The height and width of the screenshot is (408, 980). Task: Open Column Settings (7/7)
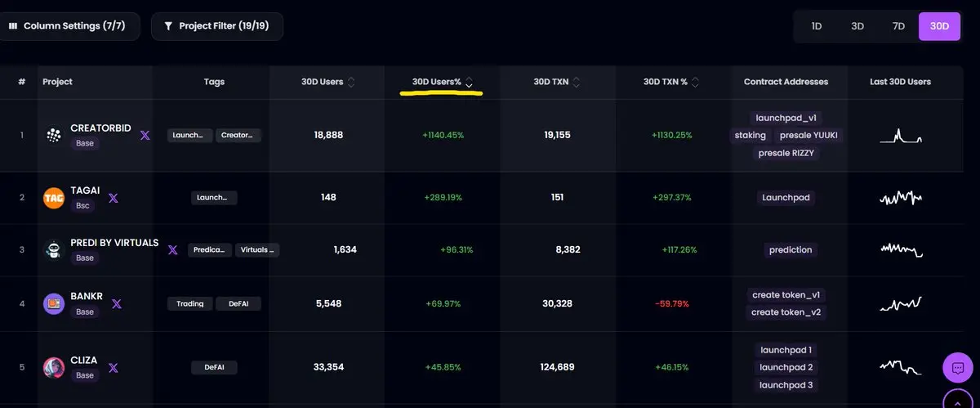pyautogui.click(x=70, y=26)
